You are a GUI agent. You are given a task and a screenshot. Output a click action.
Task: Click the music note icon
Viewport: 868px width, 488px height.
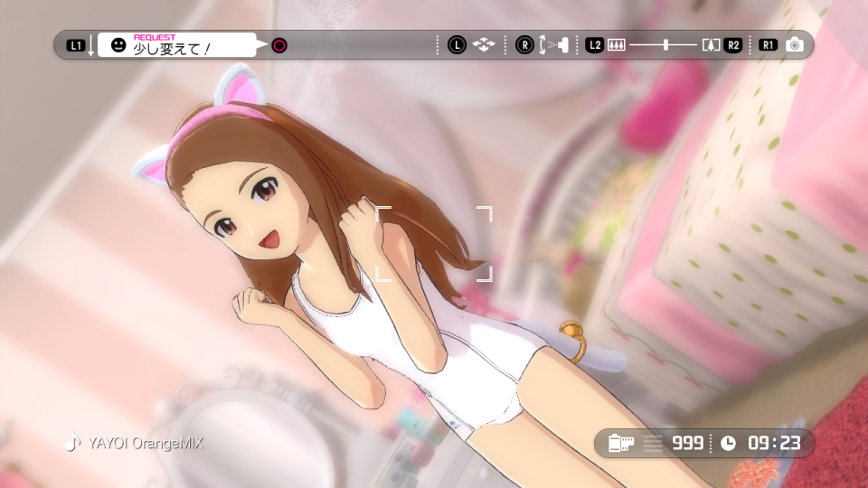[72, 443]
